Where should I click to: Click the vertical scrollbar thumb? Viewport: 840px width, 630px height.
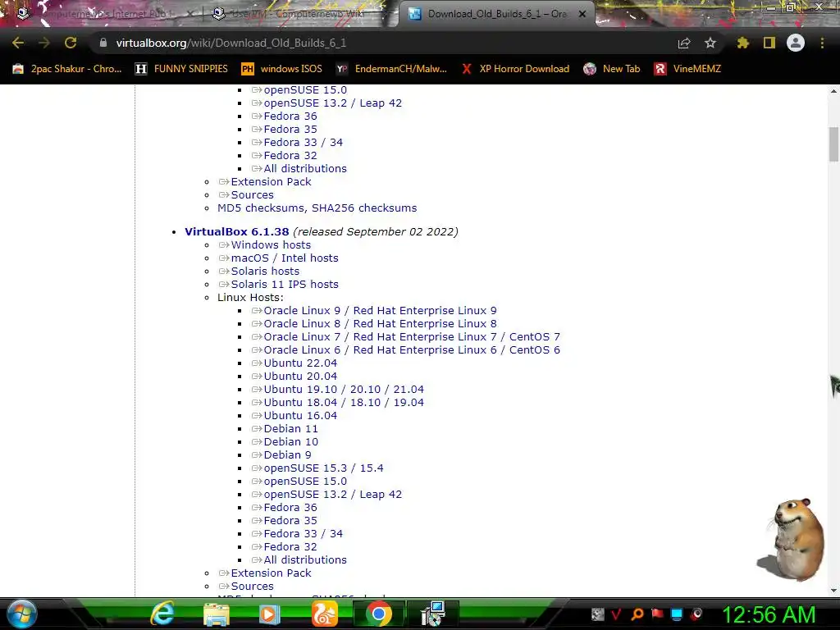point(833,144)
